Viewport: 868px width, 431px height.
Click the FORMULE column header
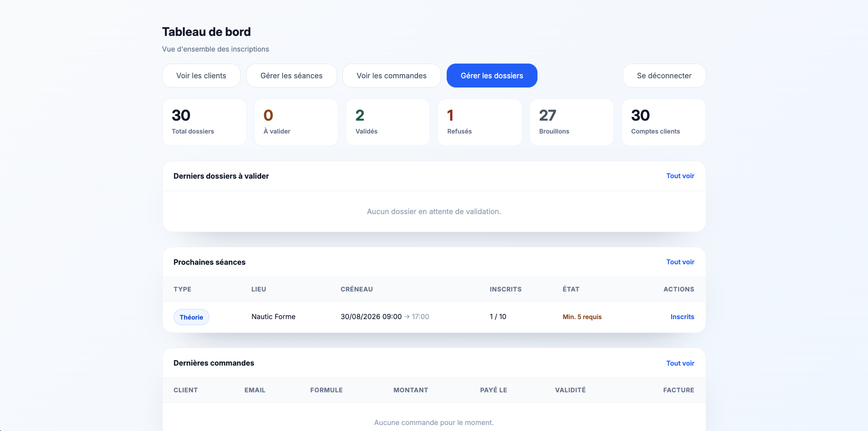coord(326,390)
